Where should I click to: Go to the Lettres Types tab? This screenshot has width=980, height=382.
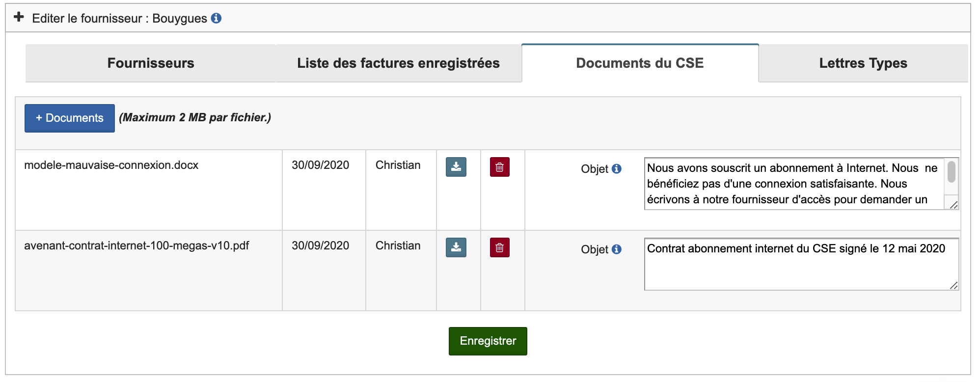click(863, 63)
